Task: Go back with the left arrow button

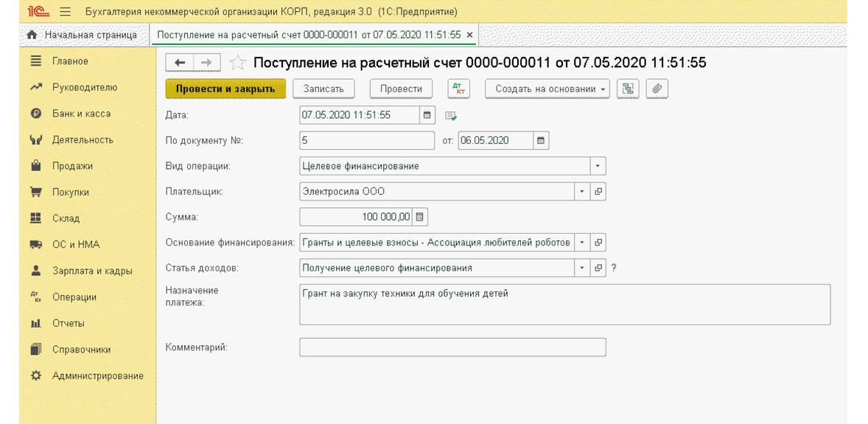Action: tap(180, 63)
